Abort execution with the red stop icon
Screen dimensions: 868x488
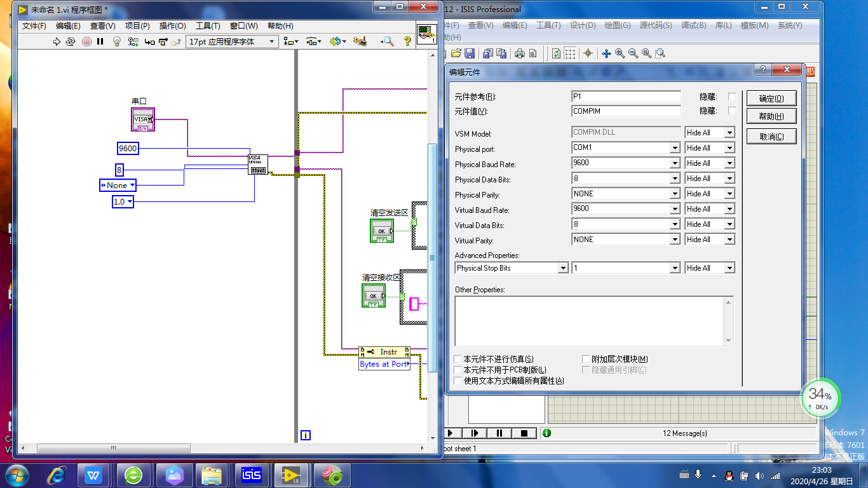click(86, 41)
